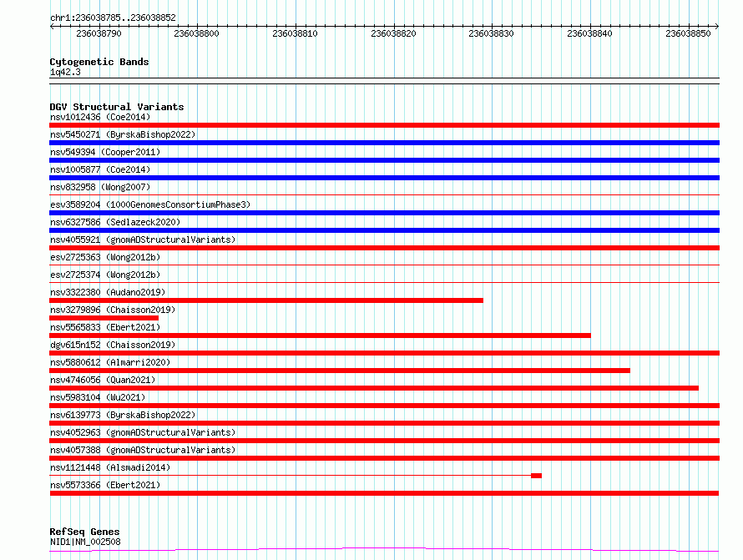Click ruler position 236038830

pyautogui.click(x=492, y=33)
